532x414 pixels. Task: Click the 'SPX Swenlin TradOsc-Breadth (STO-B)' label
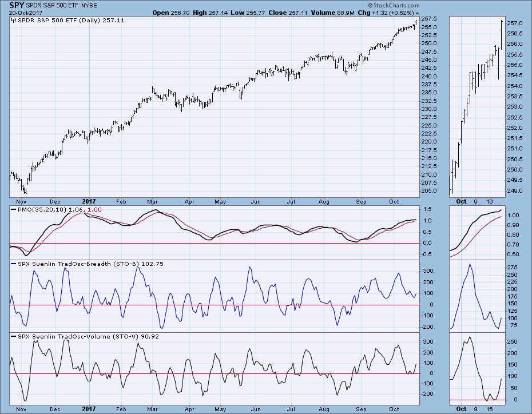pos(78,264)
